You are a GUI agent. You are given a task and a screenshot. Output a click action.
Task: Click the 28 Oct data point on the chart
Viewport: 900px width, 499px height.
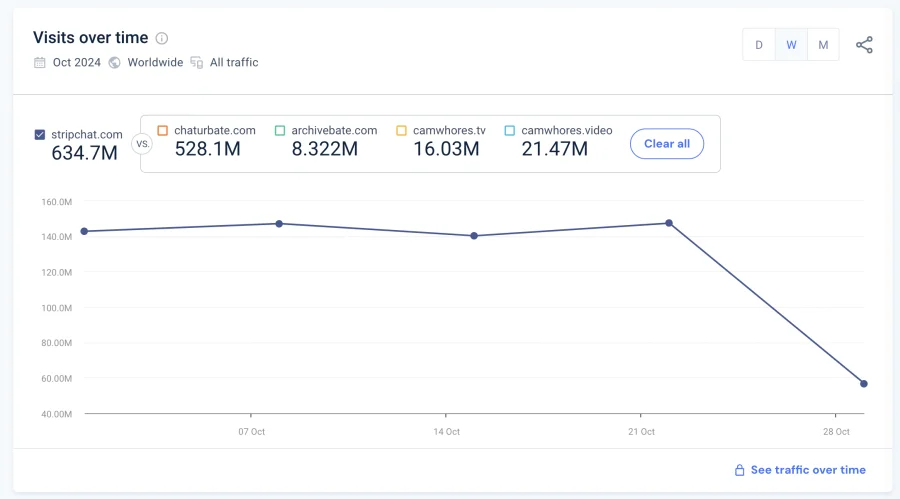[x=863, y=384]
